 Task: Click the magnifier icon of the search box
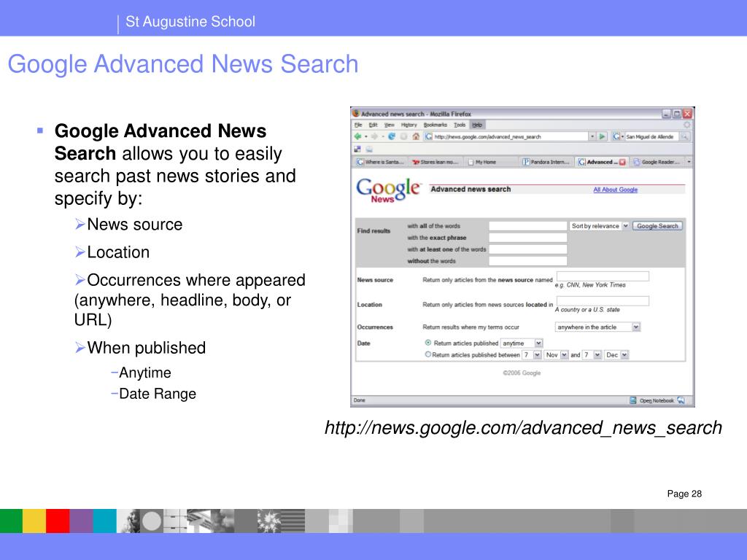coord(684,136)
